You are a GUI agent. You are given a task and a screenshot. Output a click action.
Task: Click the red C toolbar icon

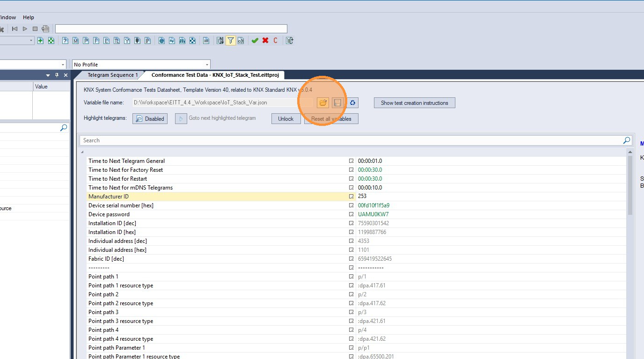click(275, 41)
